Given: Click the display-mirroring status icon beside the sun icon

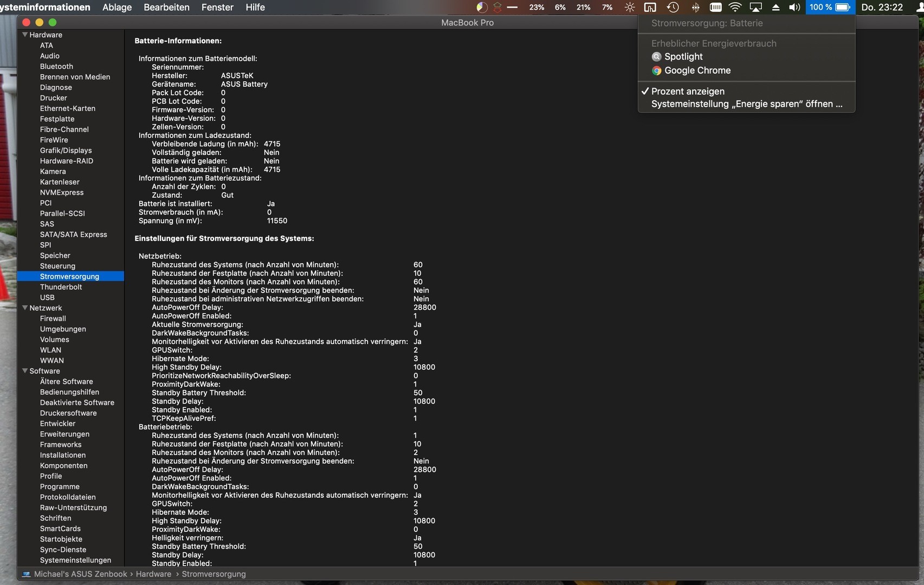Looking at the screenshot, I should pos(650,8).
